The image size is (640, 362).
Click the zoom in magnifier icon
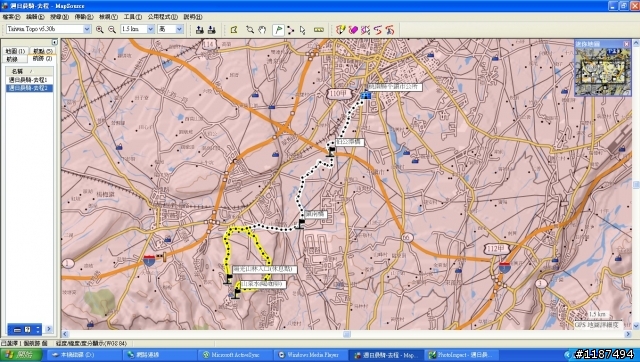click(x=100, y=29)
